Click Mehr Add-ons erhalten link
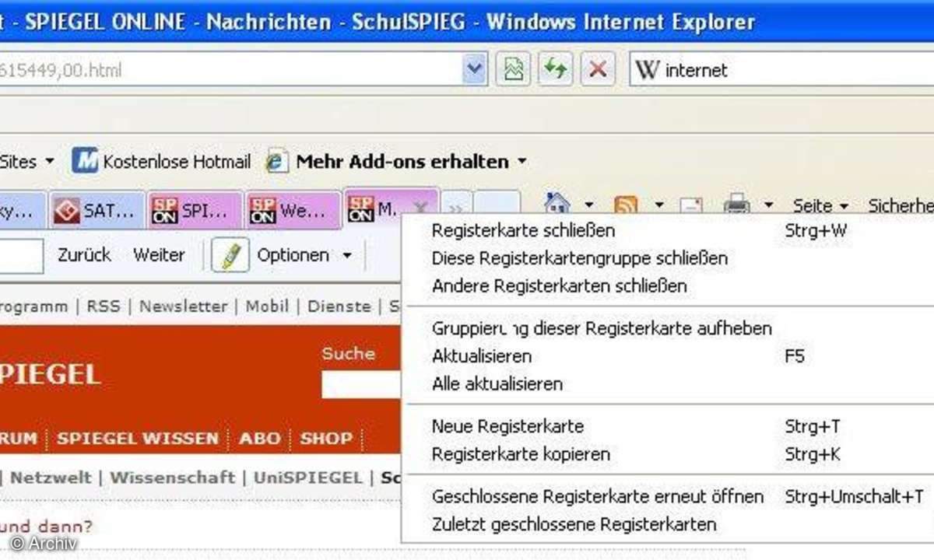The height and width of the screenshot is (560, 934). pyautogui.click(x=402, y=162)
